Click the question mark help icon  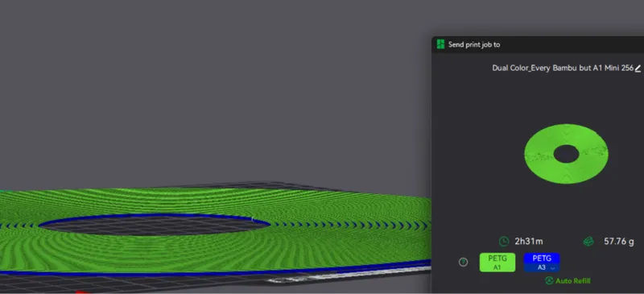point(463,263)
